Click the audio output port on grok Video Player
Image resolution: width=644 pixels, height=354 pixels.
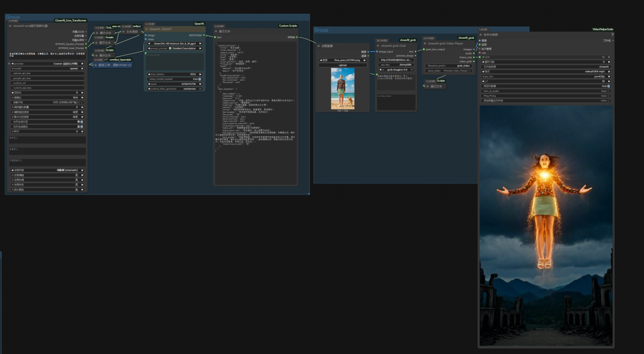coord(474,54)
